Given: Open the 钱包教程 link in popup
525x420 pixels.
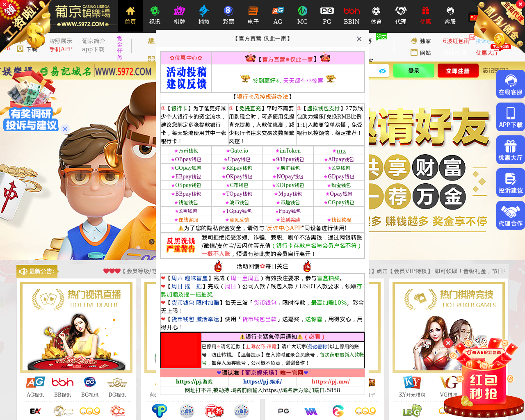Looking at the screenshot, I should 339,220.
